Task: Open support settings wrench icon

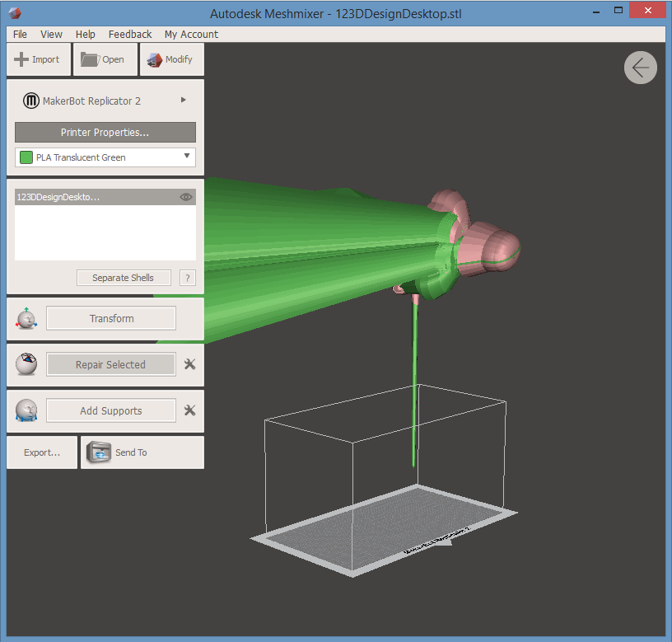Action: tap(189, 410)
